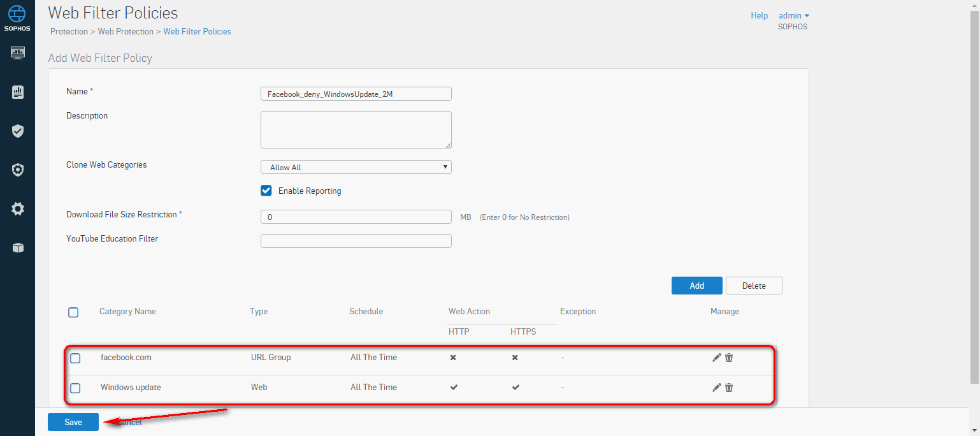Toggle the Enable Reporting checkbox

pyautogui.click(x=266, y=191)
